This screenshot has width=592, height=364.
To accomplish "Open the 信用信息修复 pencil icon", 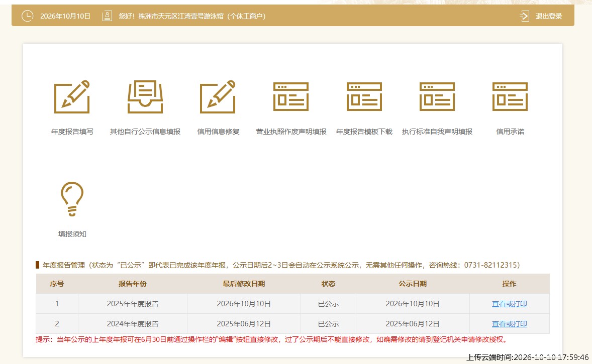I will [x=218, y=96].
